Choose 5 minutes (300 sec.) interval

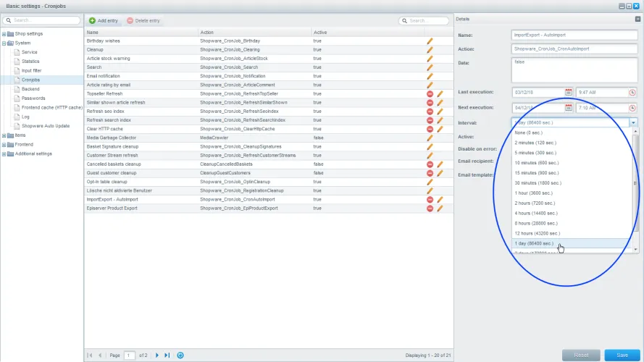[x=571, y=153]
